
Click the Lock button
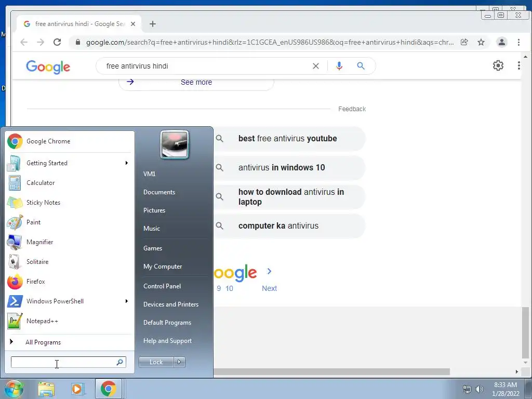156,362
